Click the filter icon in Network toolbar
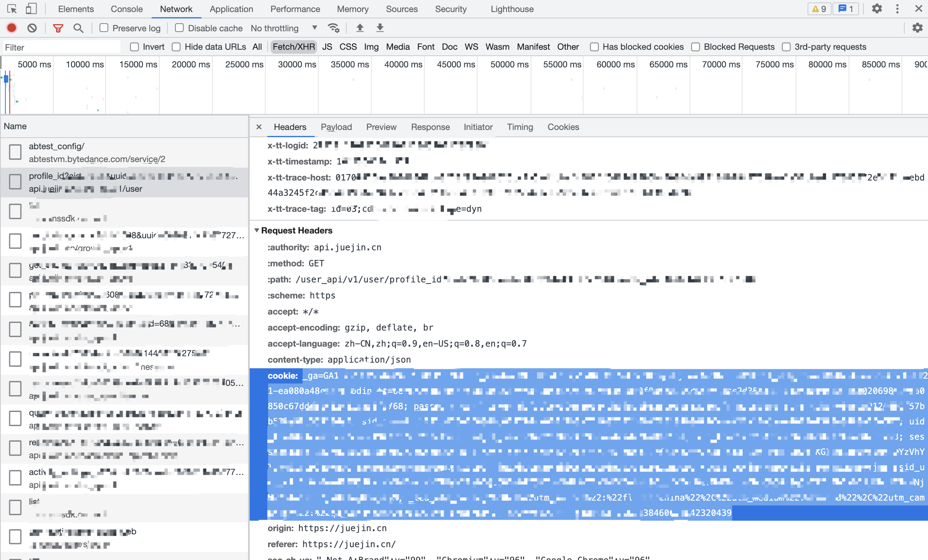 pyautogui.click(x=58, y=28)
